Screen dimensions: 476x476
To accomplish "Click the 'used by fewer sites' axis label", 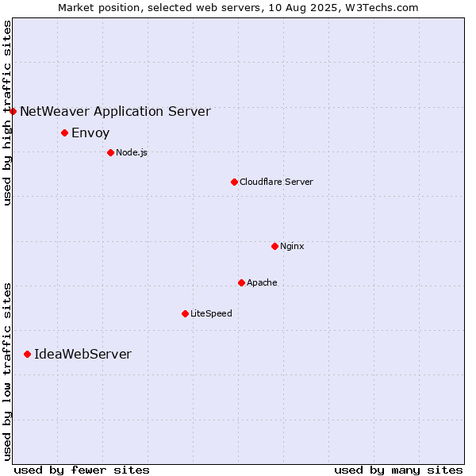I will (82, 470).
